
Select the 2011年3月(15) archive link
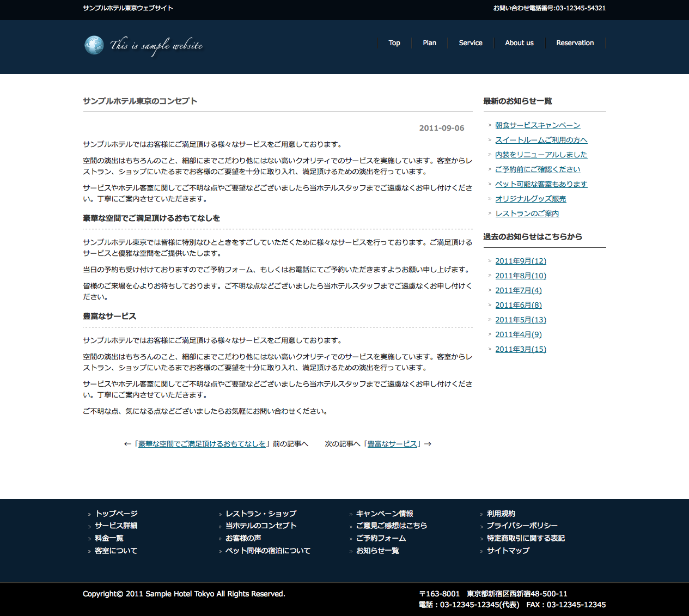pyautogui.click(x=520, y=349)
